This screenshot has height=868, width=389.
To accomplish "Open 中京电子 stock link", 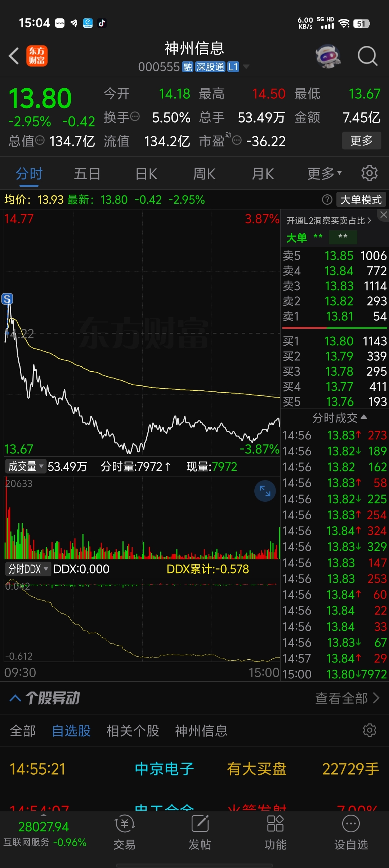I will click(x=164, y=769).
